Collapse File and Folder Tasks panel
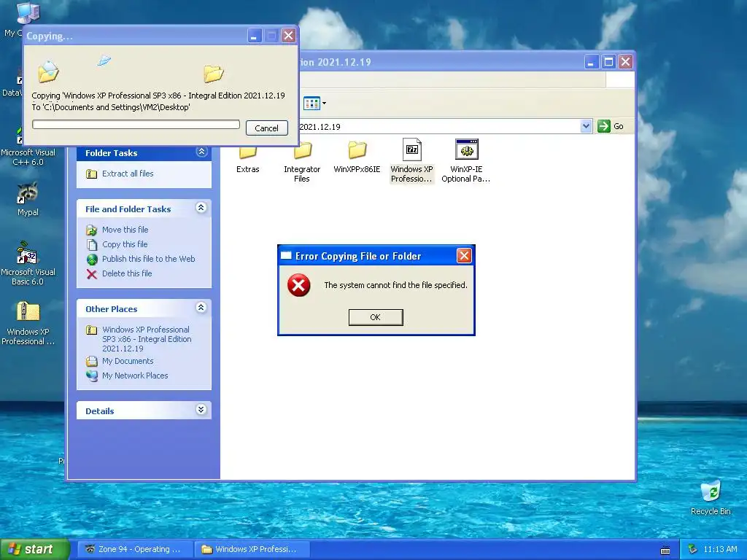Viewport: 747px width, 560px height. click(201, 208)
